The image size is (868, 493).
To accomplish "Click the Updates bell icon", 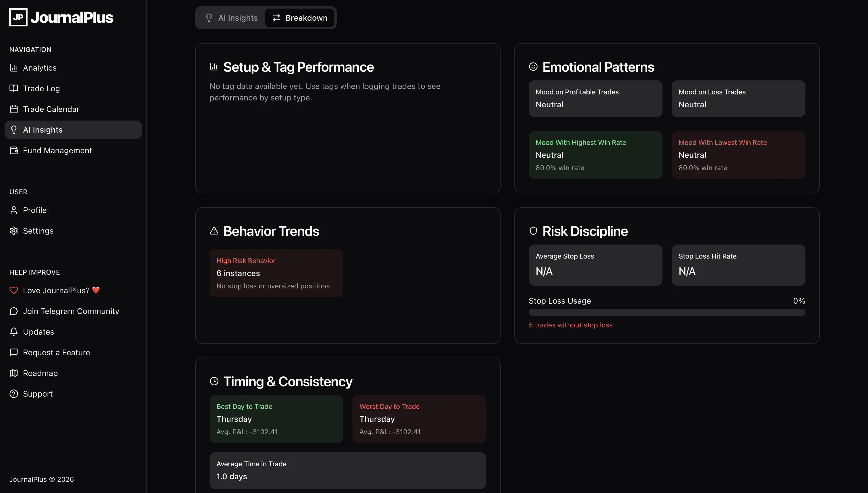I will click(x=13, y=331).
